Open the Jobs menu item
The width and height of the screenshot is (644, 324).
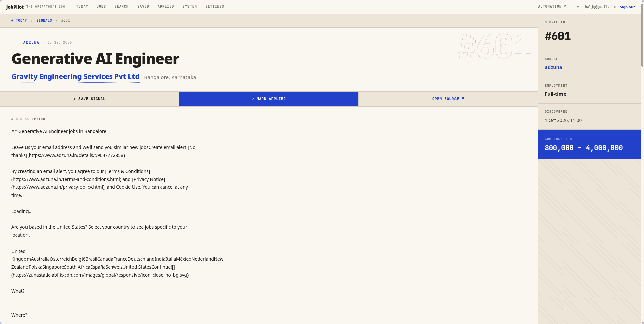coord(101,7)
